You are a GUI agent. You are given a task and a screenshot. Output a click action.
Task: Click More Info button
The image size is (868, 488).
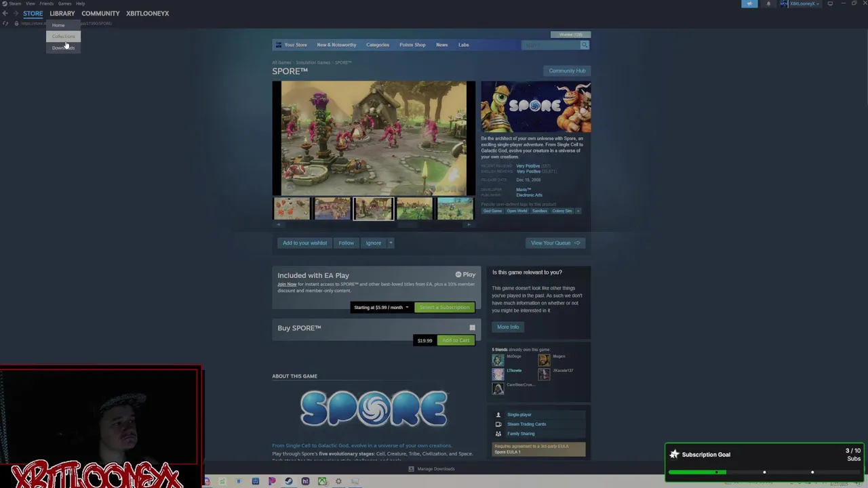(508, 327)
